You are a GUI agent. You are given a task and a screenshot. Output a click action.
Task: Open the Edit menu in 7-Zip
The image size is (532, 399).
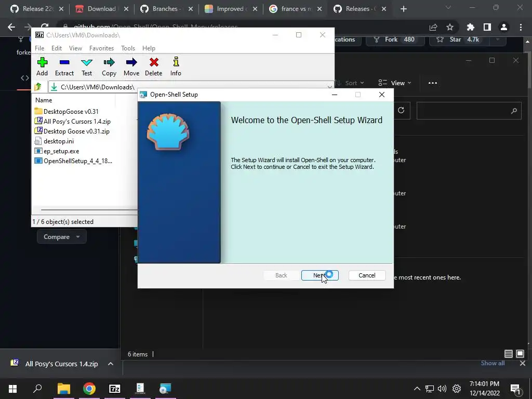56,48
